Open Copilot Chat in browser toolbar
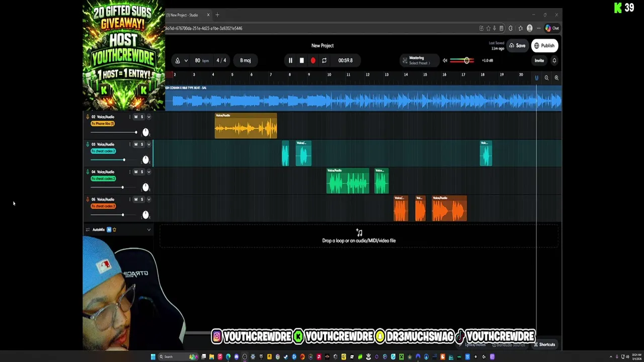 (x=552, y=28)
